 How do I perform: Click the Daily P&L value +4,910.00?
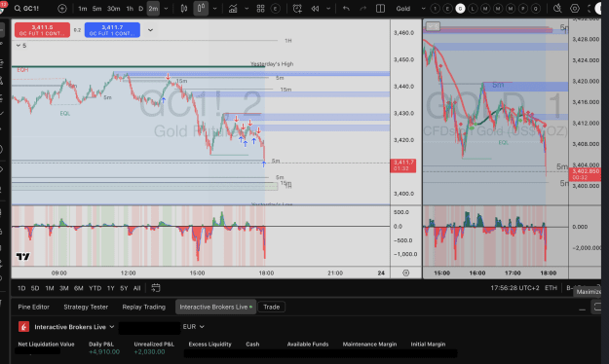click(104, 352)
